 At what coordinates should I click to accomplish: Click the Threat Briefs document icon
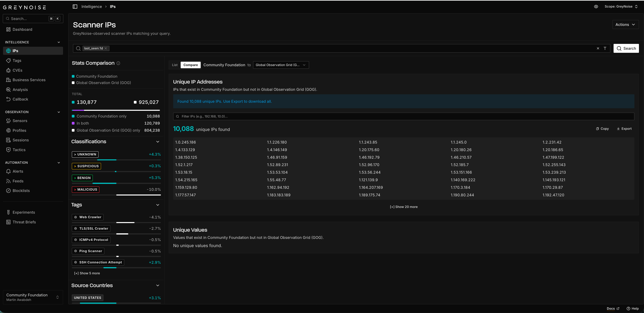pyautogui.click(x=8, y=222)
